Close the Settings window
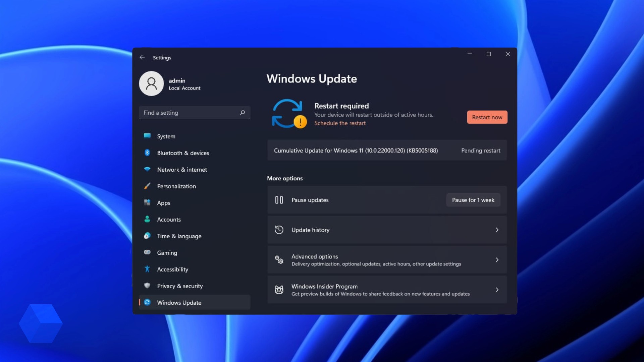 click(508, 54)
